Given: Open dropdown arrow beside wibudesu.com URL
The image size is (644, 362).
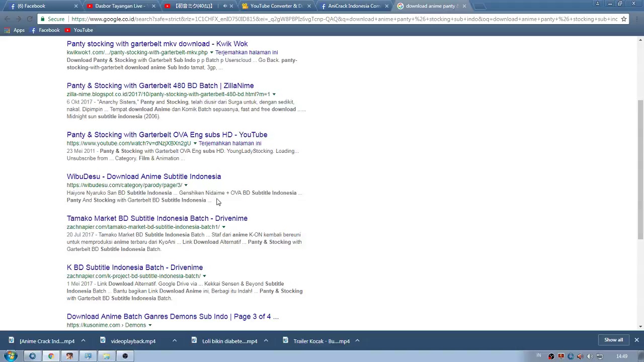Looking at the screenshot, I should pyautogui.click(x=186, y=186).
